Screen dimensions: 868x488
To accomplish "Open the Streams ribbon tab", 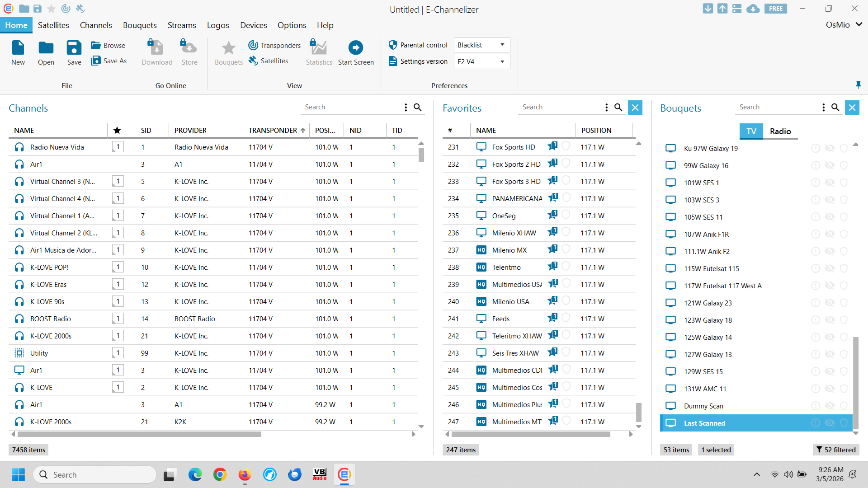I will point(182,25).
